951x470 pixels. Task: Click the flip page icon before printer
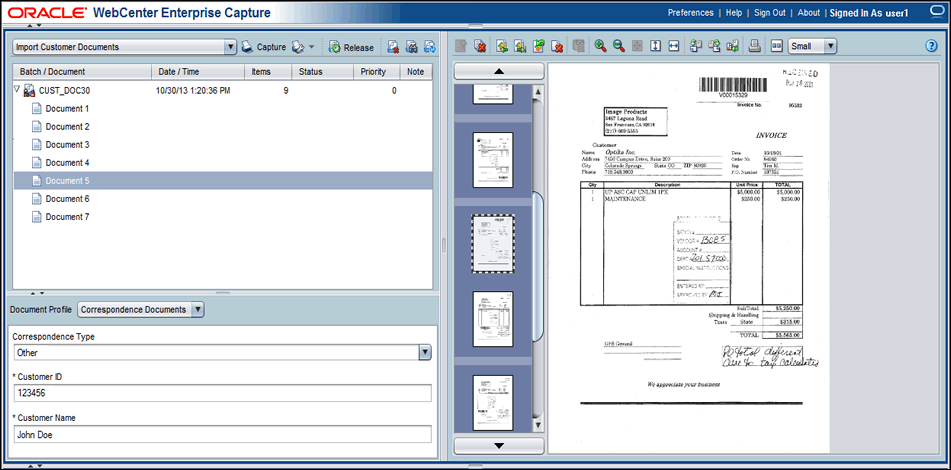click(x=732, y=46)
